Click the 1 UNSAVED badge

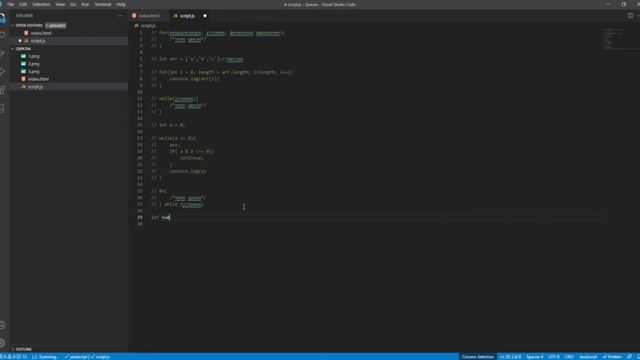pyautogui.click(x=56, y=25)
